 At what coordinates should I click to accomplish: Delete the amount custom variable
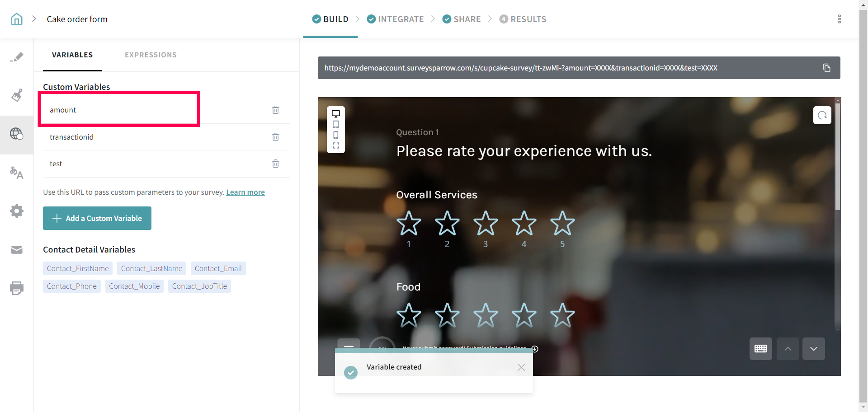275,110
